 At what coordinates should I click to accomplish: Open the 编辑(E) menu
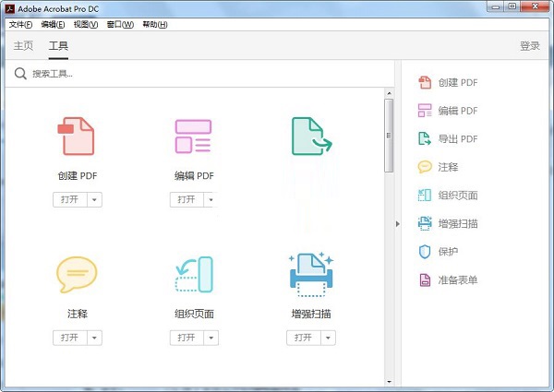pyautogui.click(x=53, y=24)
